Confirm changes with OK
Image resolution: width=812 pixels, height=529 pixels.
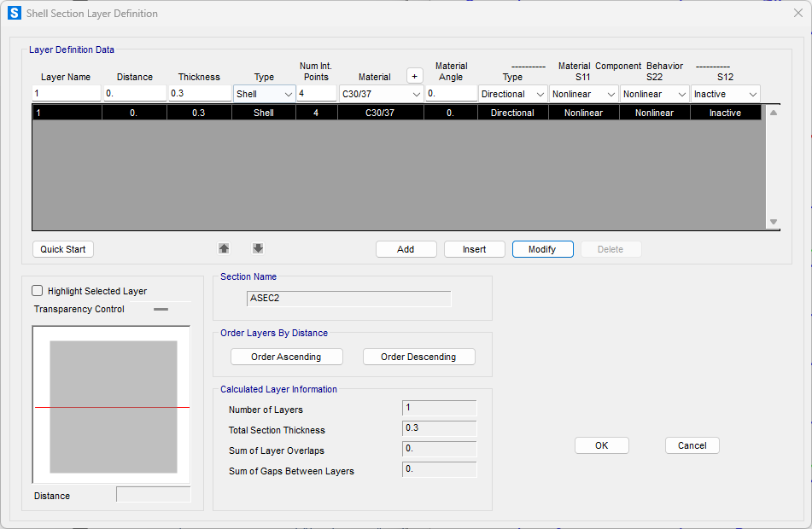(x=601, y=445)
